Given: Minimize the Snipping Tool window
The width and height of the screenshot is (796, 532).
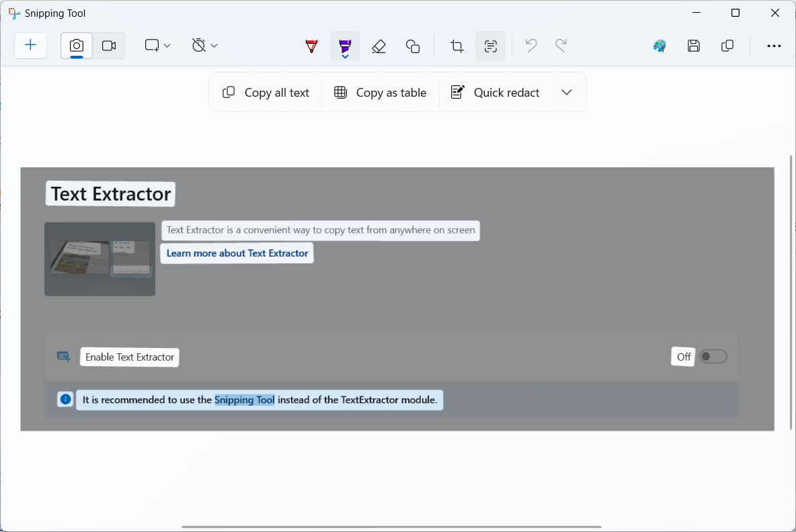Looking at the screenshot, I should pos(696,13).
